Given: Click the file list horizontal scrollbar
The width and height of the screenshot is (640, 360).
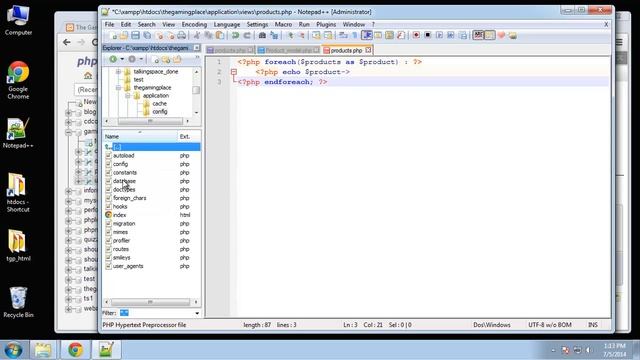Looking at the screenshot, I should pos(151,302).
